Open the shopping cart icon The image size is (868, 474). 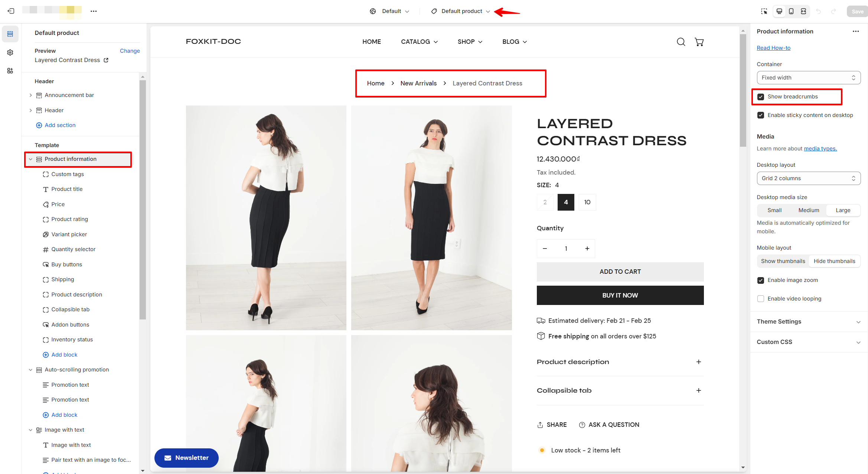click(x=699, y=42)
